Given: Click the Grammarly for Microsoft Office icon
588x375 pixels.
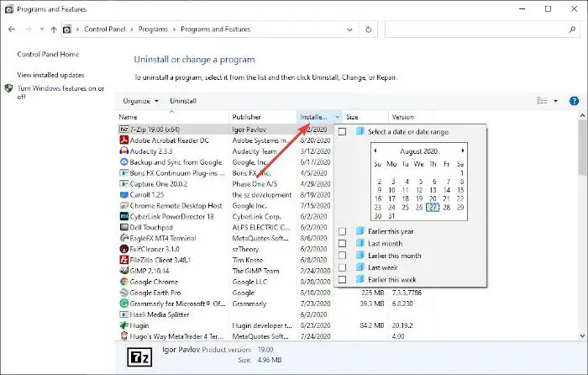Looking at the screenshot, I should point(123,304).
